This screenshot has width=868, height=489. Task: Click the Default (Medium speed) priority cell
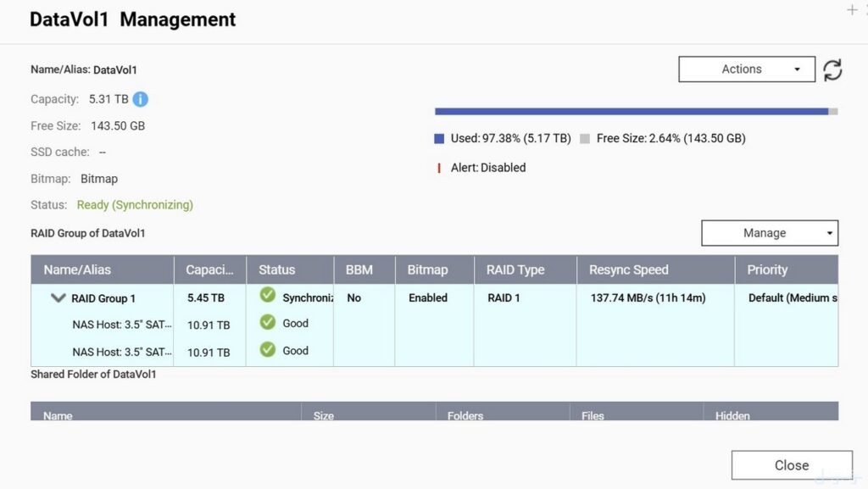point(792,298)
